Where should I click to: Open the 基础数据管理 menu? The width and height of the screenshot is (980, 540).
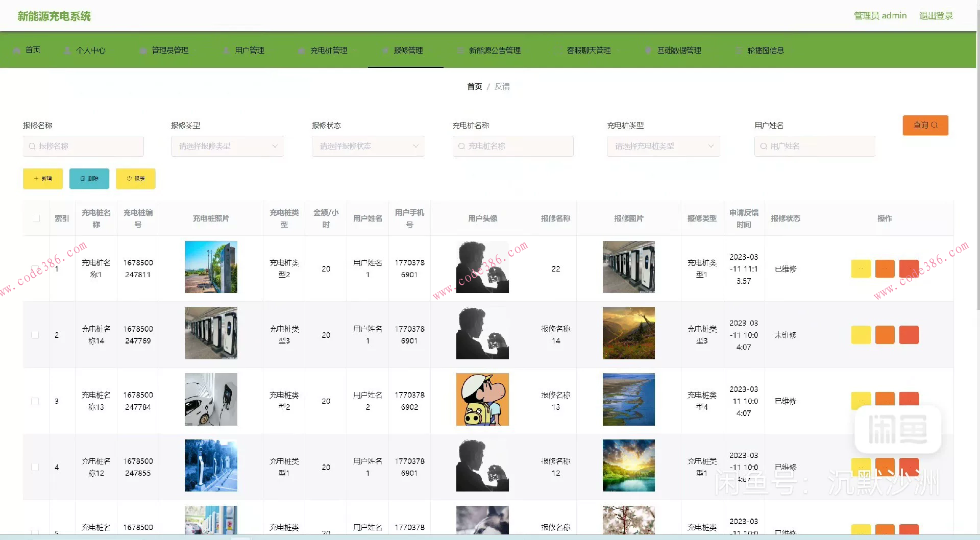680,50
